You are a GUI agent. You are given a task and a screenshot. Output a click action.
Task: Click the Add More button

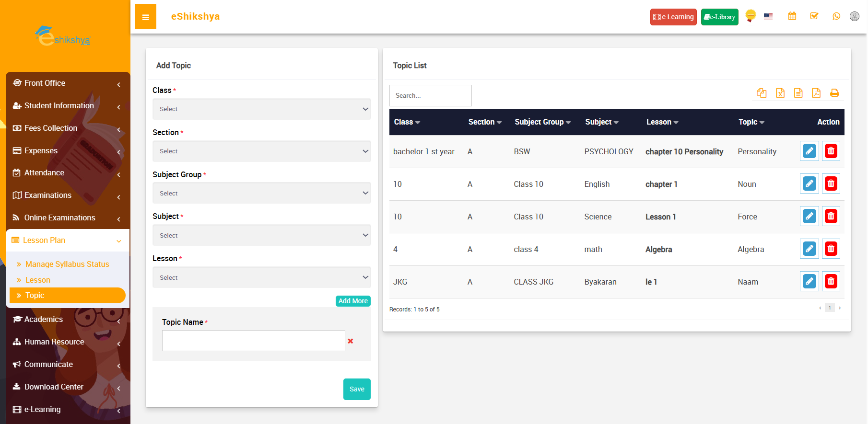tap(353, 301)
